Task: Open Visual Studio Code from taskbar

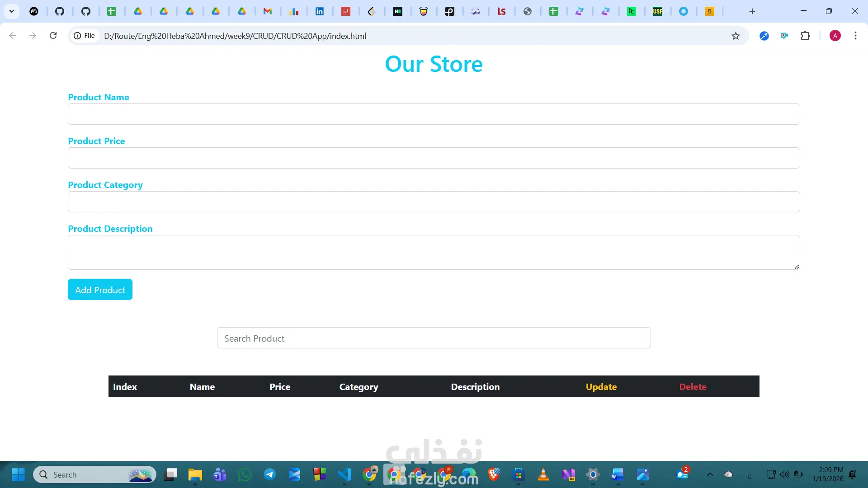Action: [x=344, y=474]
